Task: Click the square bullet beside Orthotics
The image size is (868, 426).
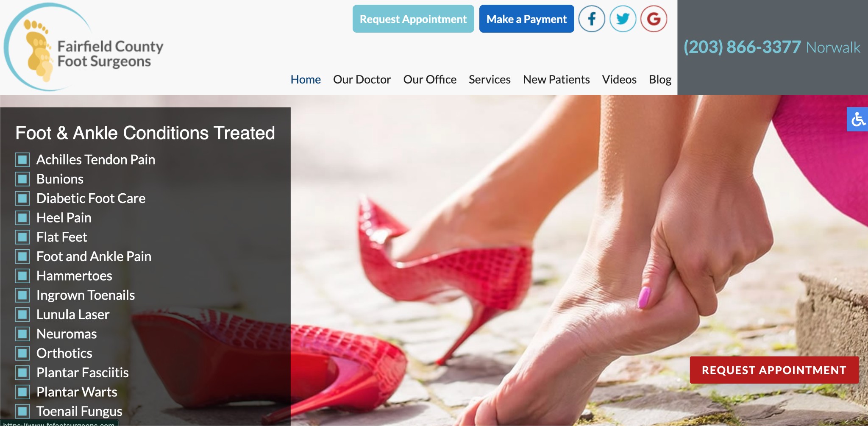Action: pyautogui.click(x=22, y=353)
